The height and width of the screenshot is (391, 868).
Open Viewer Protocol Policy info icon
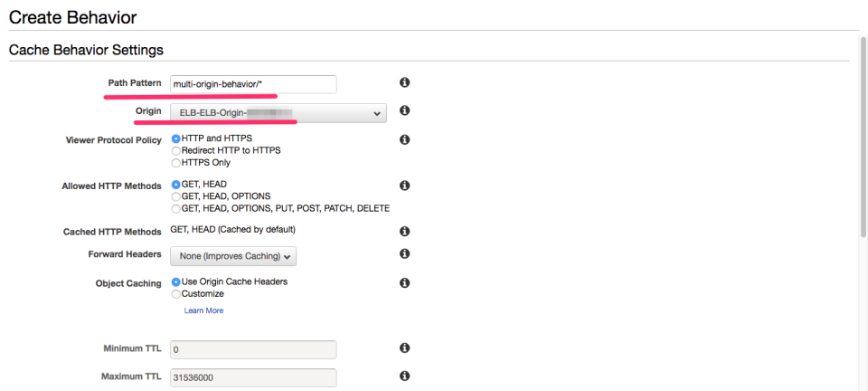click(404, 139)
